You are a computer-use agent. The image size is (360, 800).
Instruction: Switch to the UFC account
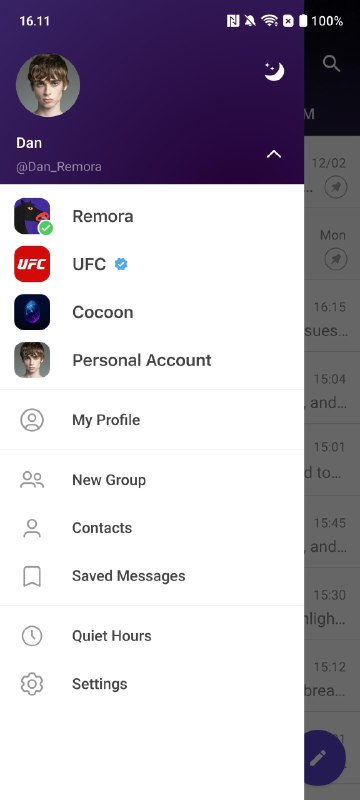click(152, 264)
